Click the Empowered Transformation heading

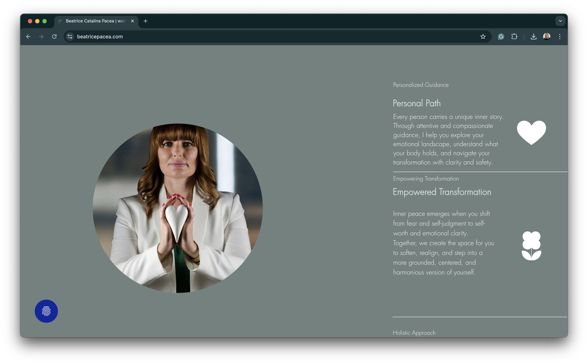pyautogui.click(x=442, y=192)
